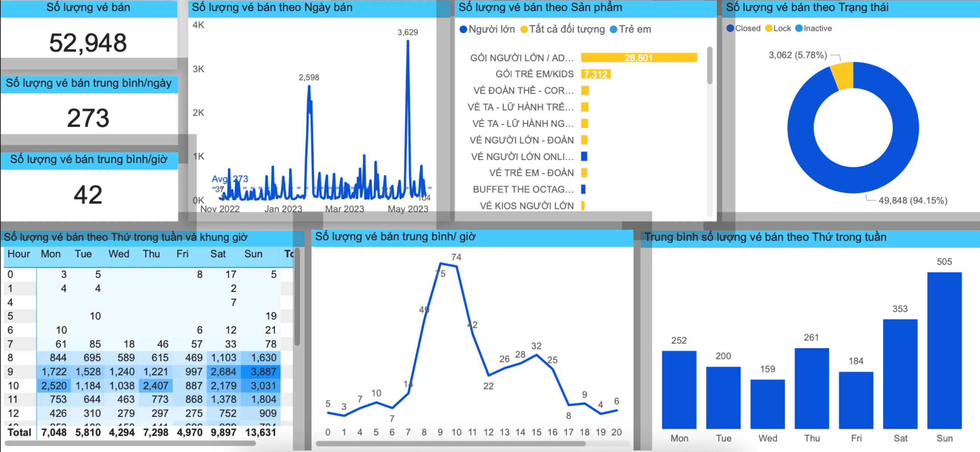Select the Lock legend item
The image size is (980, 452).
[x=778, y=28]
